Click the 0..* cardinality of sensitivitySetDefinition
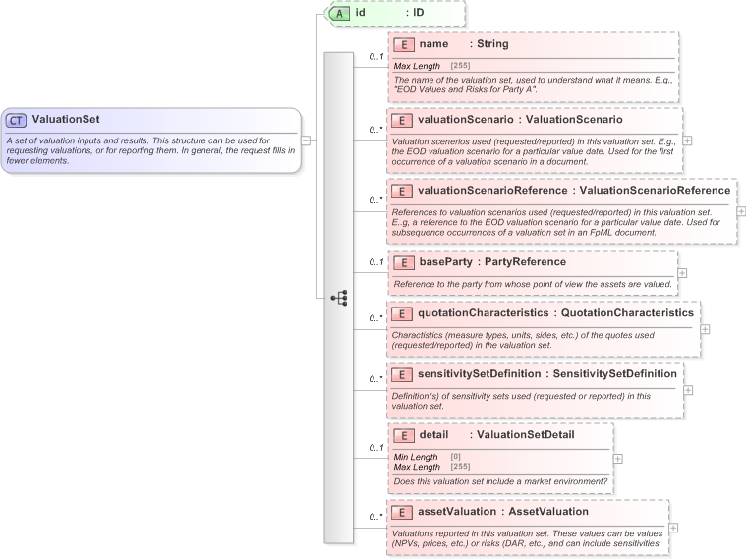 pos(375,379)
